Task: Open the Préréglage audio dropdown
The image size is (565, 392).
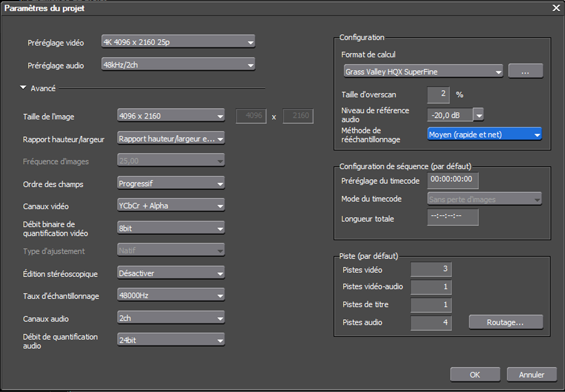Action: coord(178,65)
